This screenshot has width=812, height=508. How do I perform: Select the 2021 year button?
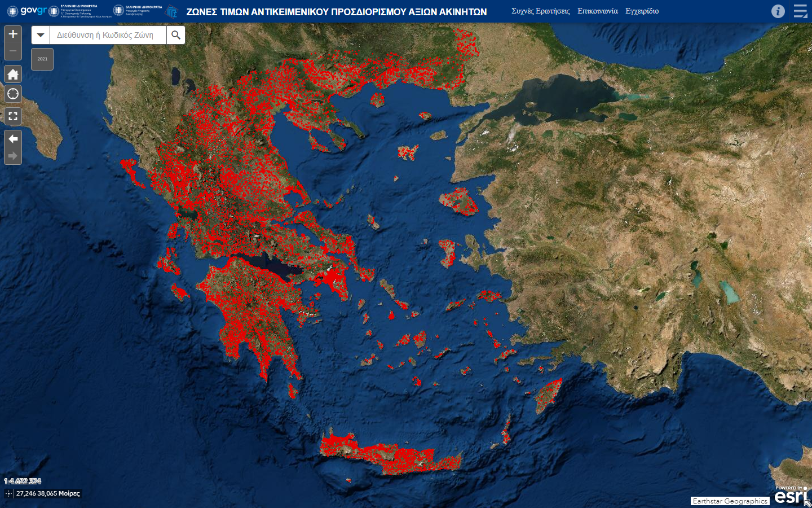point(42,59)
